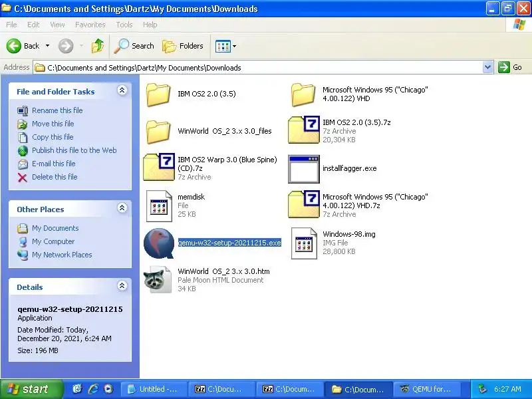Open the File menu
This screenshot has height=399, width=532.
11,25
